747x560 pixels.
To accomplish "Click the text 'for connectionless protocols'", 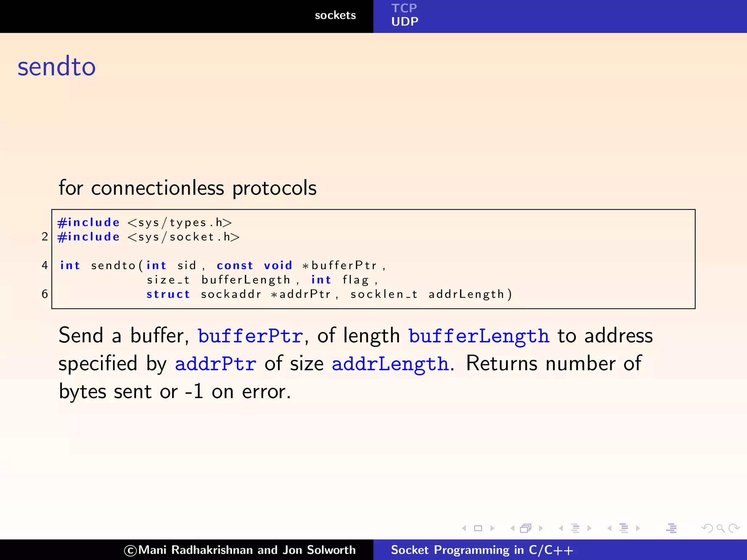I will coord(187,188).
